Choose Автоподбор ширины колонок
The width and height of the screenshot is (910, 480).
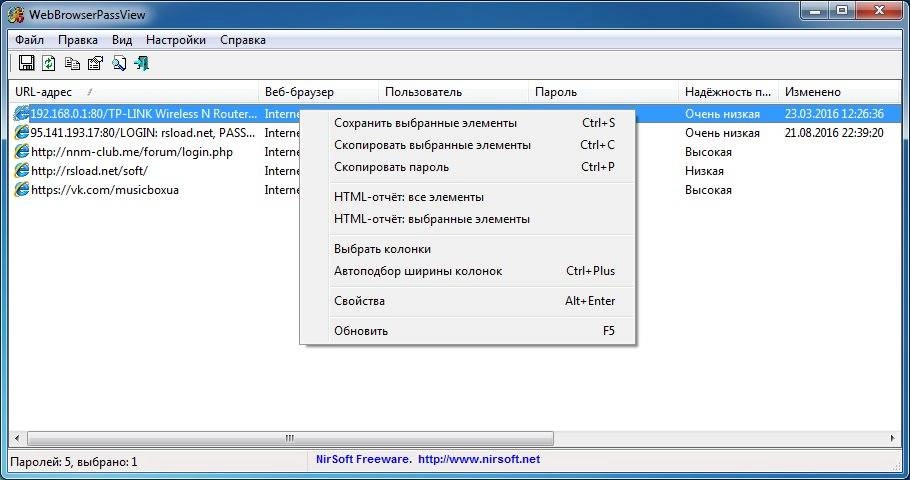468,271
